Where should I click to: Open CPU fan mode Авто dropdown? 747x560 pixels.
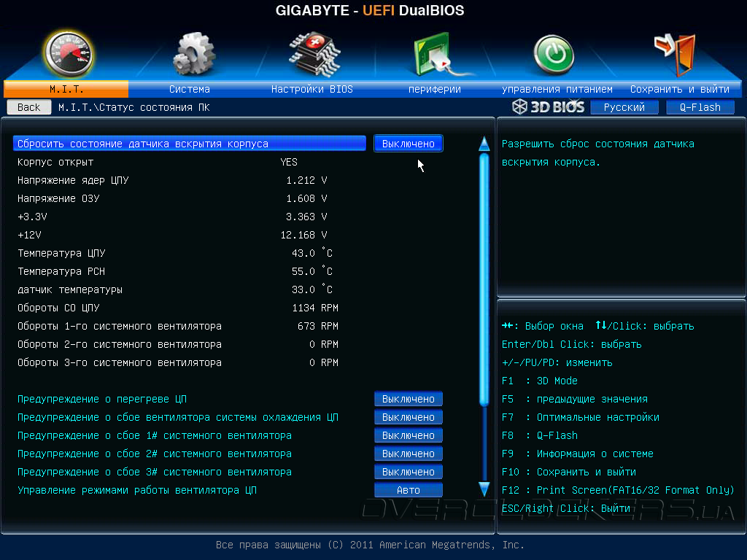click(409, 490)
